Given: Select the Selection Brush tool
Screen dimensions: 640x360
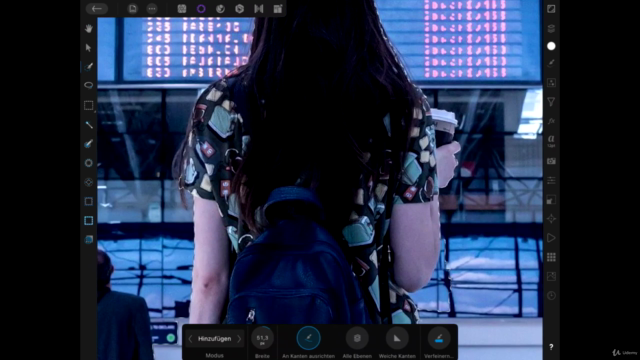Looking at the screenshot, I should [x=89, y=67].
